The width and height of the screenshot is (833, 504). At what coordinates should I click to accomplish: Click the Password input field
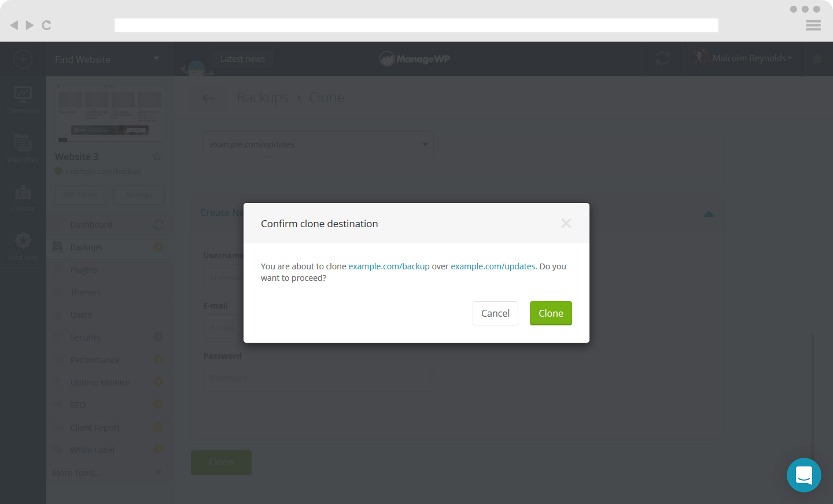click(x=318, y=378)
